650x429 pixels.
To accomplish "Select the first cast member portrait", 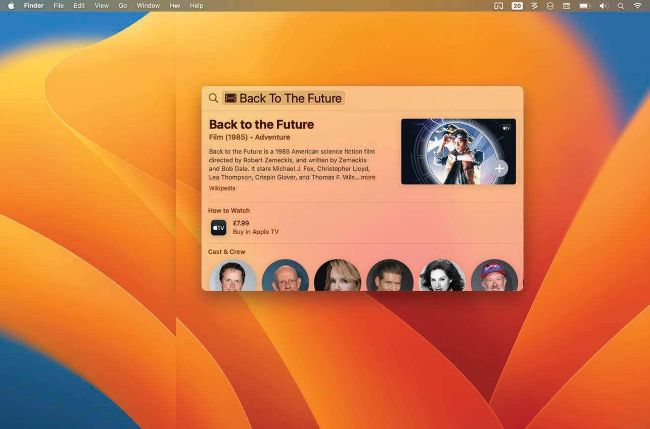I will (233, 276).
